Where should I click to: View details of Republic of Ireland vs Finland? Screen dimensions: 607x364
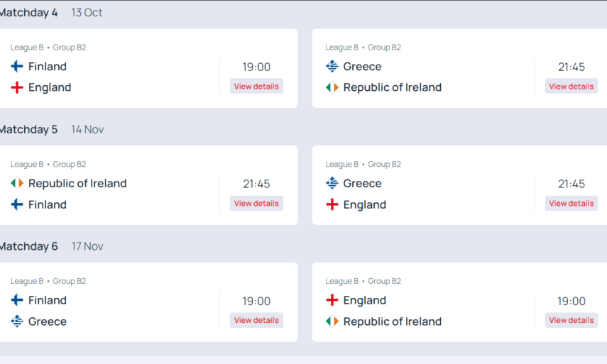tap(256, 204)
